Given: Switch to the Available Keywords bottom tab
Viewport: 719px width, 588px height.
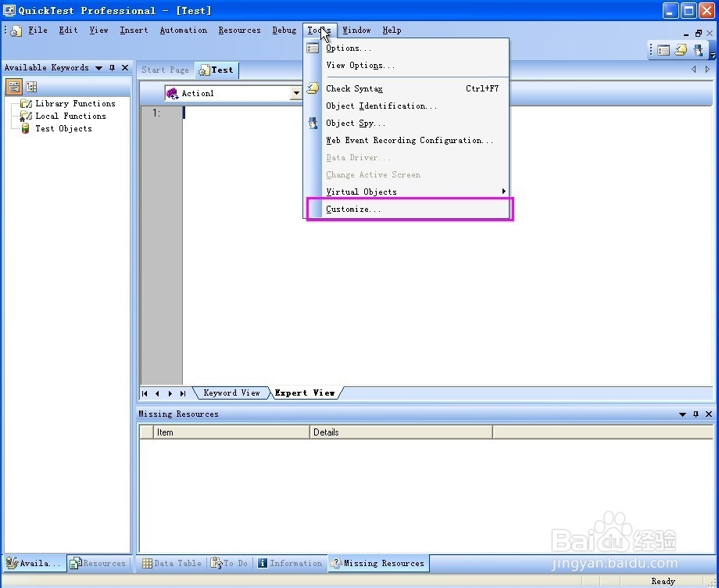Looking at the screenshot, I should [x=34, y=563].
